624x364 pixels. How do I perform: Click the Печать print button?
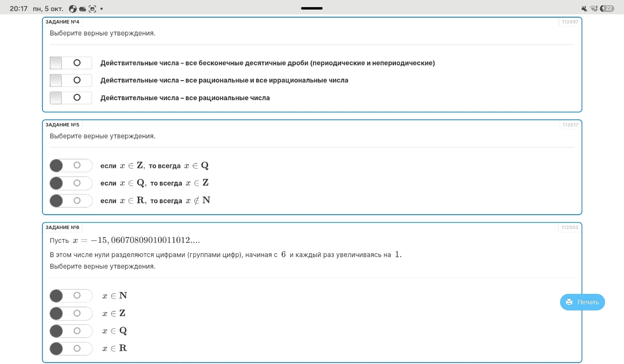click(x=582, y=302)
